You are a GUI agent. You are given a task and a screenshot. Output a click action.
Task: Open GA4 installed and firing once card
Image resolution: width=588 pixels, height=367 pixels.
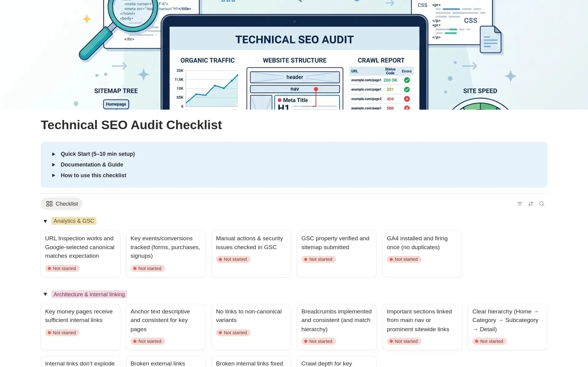pyautogui.click(x=422, y=254)
